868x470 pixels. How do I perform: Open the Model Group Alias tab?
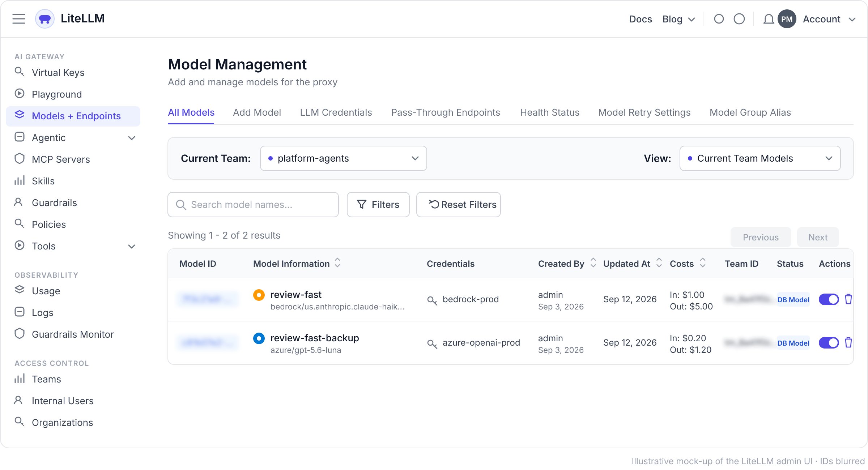point(750,112)
